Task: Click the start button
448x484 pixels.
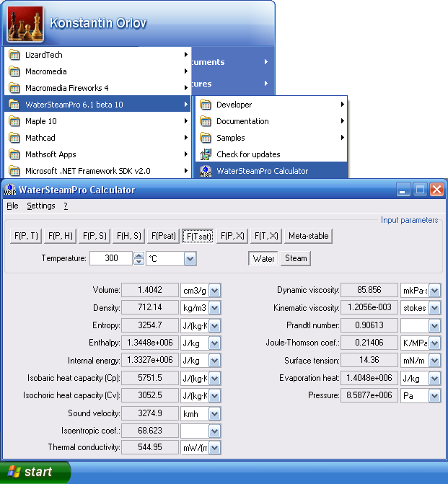Action: (35, 472)
